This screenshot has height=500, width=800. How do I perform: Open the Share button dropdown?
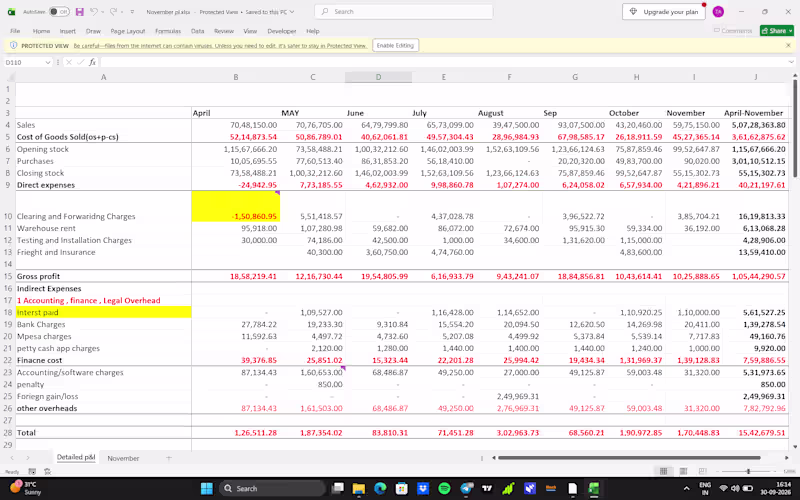790,31
